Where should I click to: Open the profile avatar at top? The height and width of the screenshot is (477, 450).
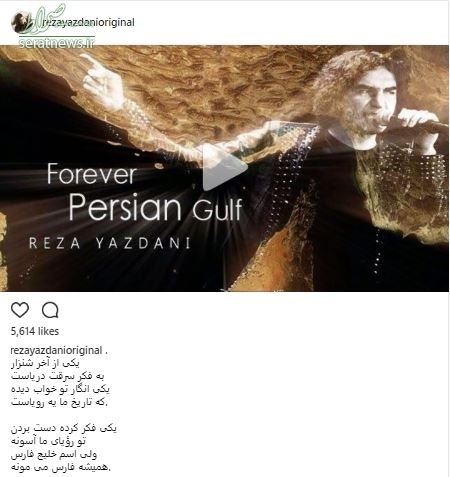[21, 22]
